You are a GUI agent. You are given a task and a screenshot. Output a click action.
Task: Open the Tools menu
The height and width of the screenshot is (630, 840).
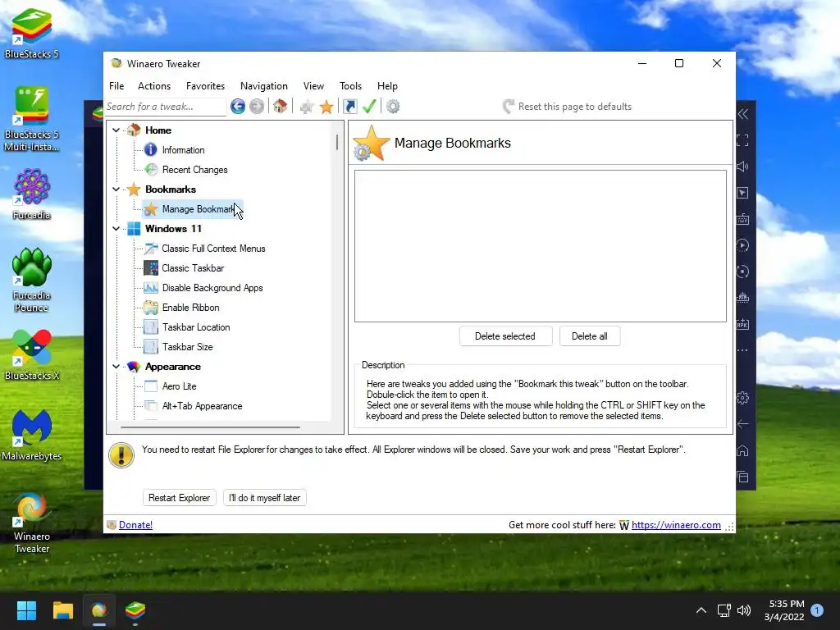(x=350, y=85)
